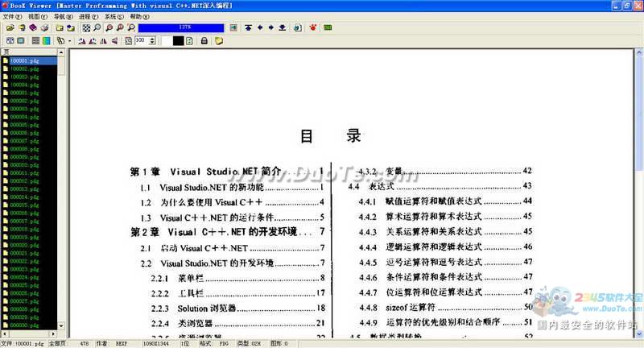
Task: Click document vertical scrollbar up arrow
Action: tap(639, 52)
